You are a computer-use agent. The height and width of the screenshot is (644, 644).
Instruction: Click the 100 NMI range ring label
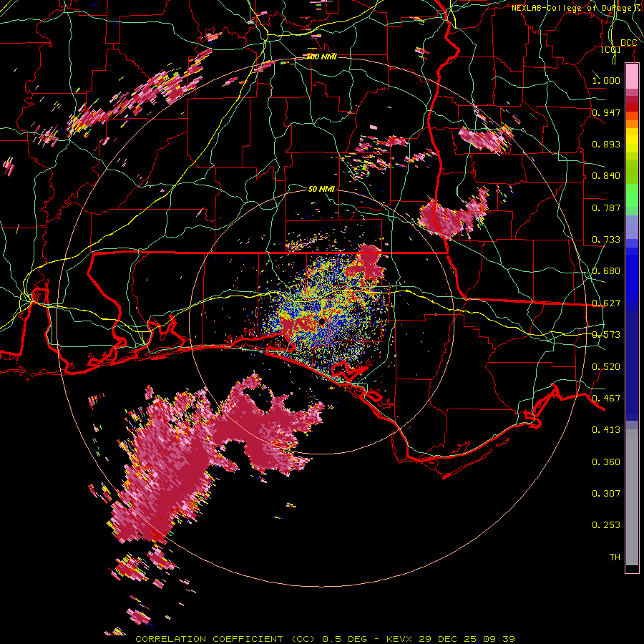click(x=321, y=57)
